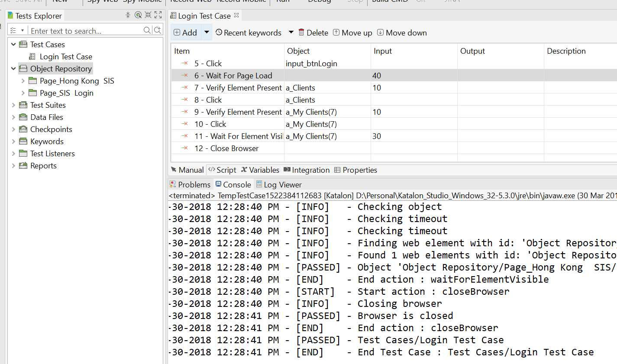
Task: Click the Page_SIS Login folder icon
Action: [x=32, y=93]
